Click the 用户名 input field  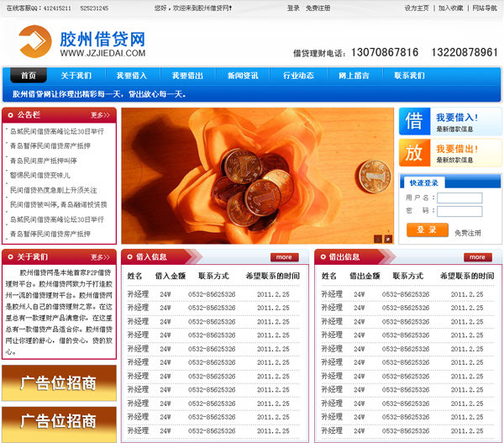459,198
